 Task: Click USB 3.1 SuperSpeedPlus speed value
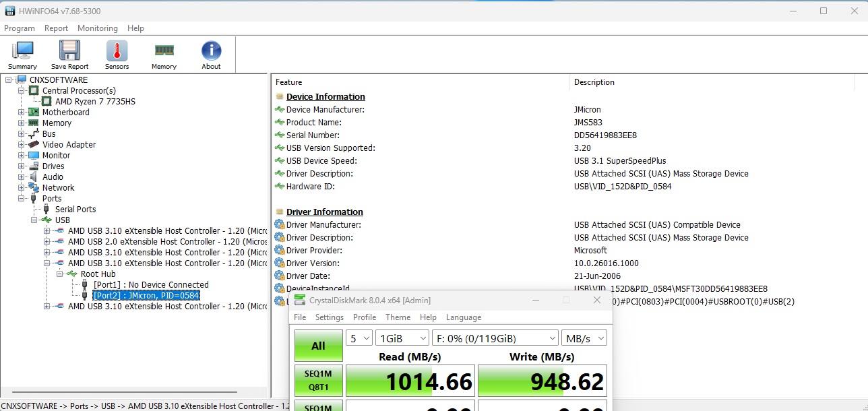click(619, 161)
